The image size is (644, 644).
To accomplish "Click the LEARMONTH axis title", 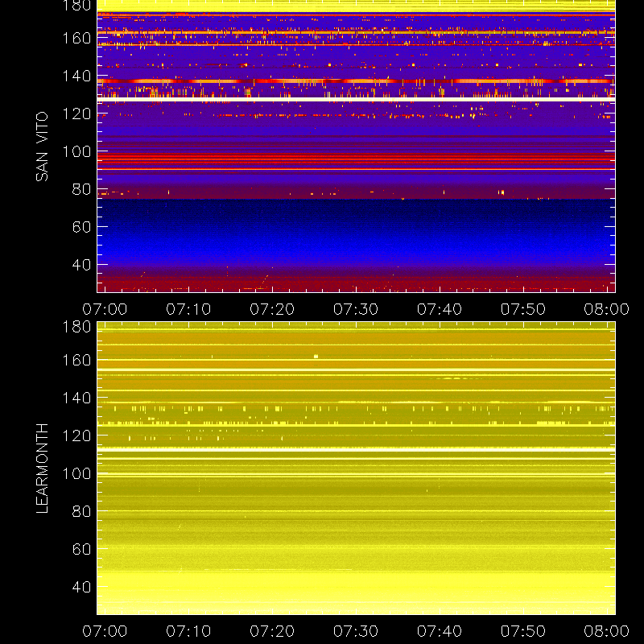I will (x=42, y=469).
